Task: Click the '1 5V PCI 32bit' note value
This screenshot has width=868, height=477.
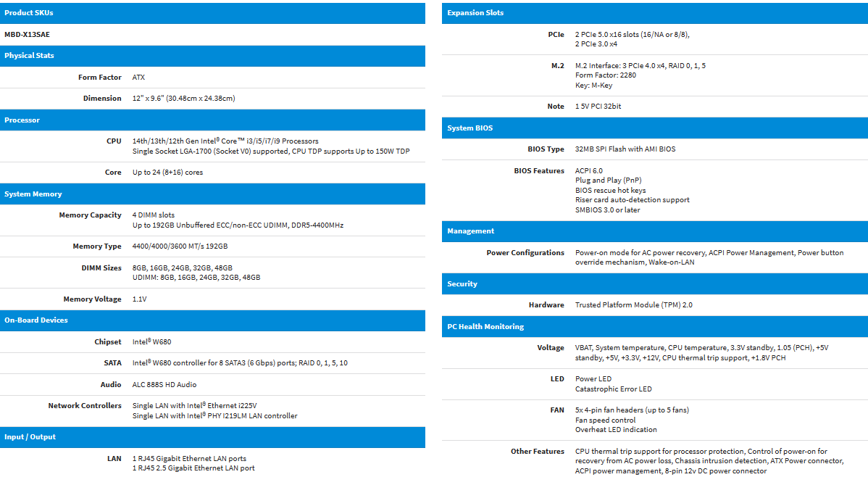Action: click(598, 107)
